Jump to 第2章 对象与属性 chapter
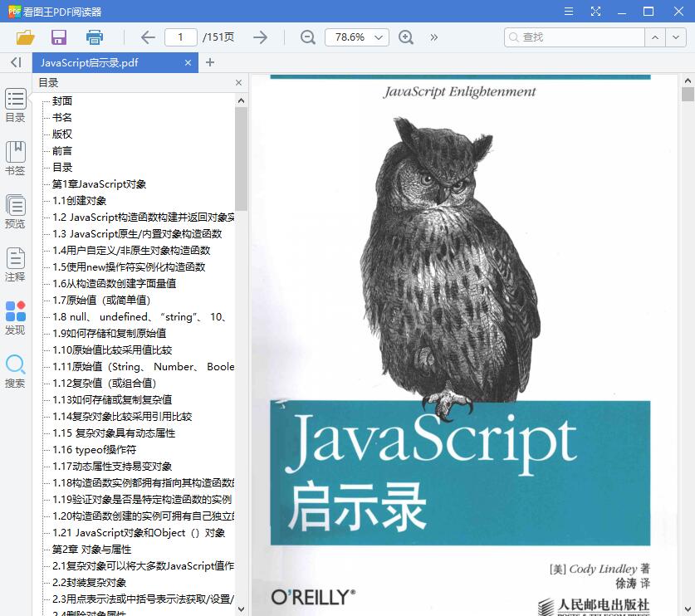 tap(91, 550)
